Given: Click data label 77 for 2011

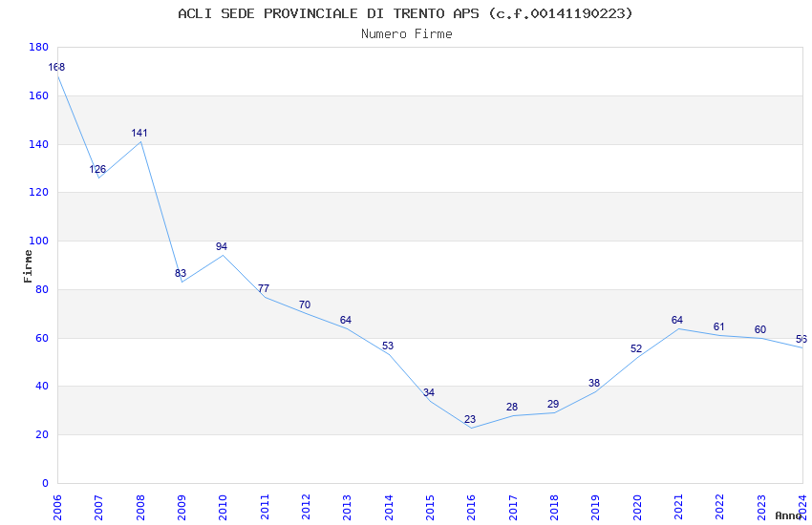Looking at the screenshot, I should (x=264, y=288).
